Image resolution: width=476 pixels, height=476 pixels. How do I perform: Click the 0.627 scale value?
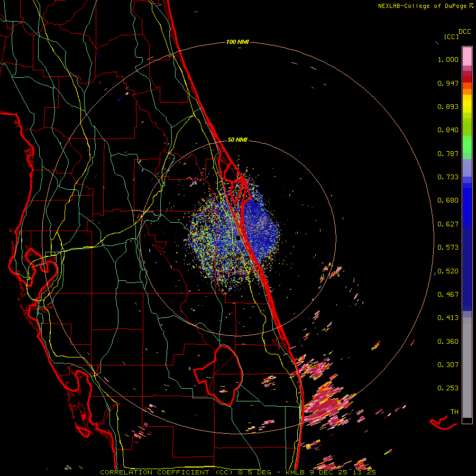[448, 224]
